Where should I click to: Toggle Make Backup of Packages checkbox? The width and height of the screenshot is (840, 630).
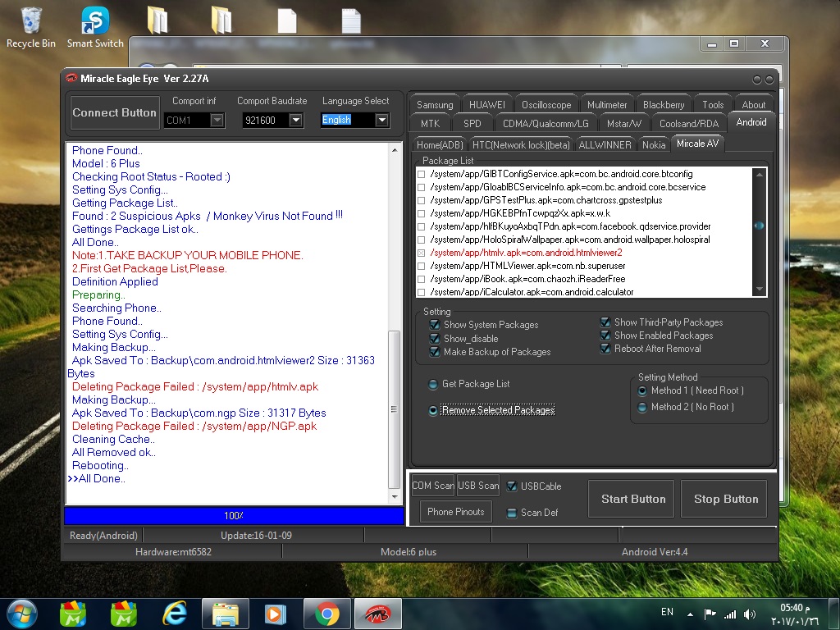tap(435, 352)
